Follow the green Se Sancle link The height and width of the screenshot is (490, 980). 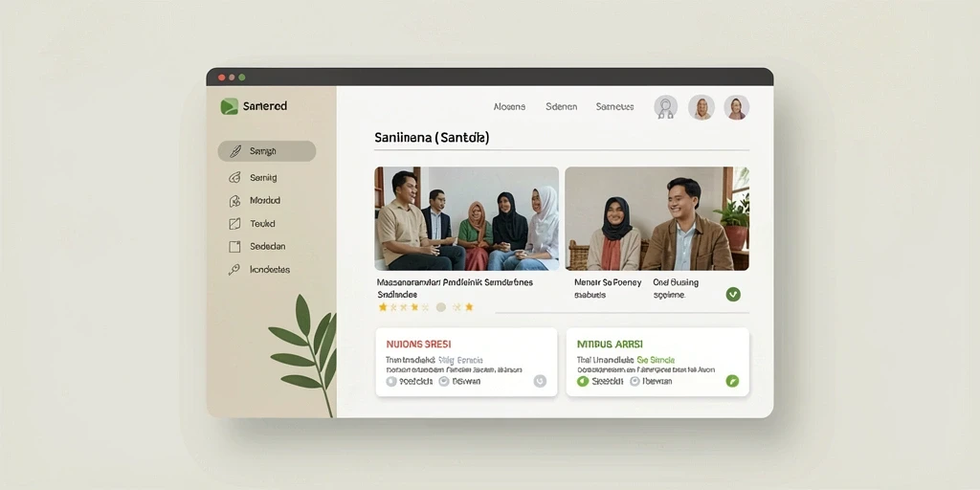click(656, 360)
